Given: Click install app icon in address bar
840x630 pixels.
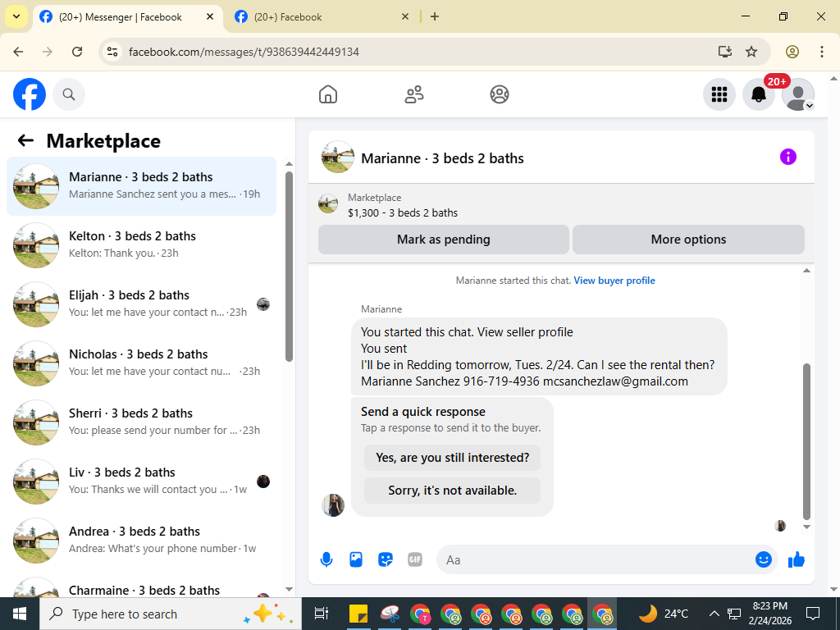Looking at the screenshot, I should 725,52.
